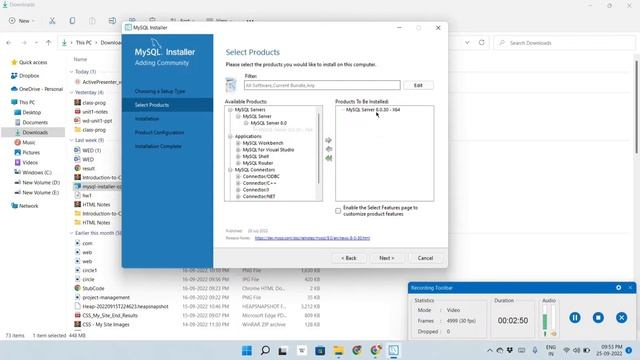Select Connector/C++ in Available Products
The height and width of the screenshot is (360, 640).
click(259, 183)
